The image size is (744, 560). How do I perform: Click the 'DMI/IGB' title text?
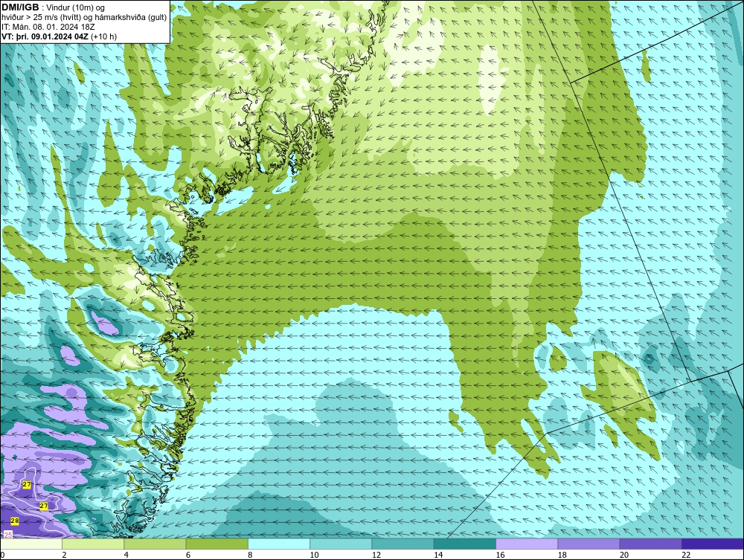click(x=20, y=7)
